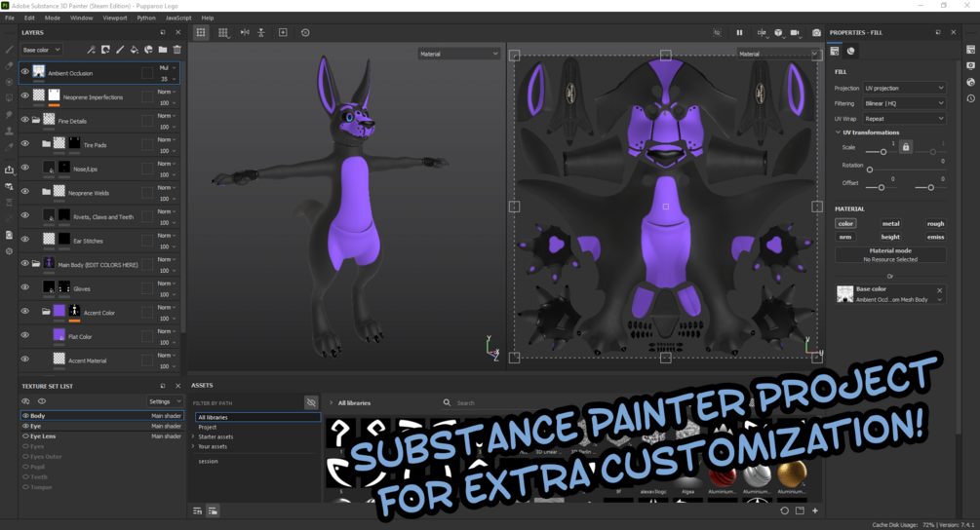Hide the Neoprene Imperfections layer
This screenshot has height=530, width=980.
point(25,95)
